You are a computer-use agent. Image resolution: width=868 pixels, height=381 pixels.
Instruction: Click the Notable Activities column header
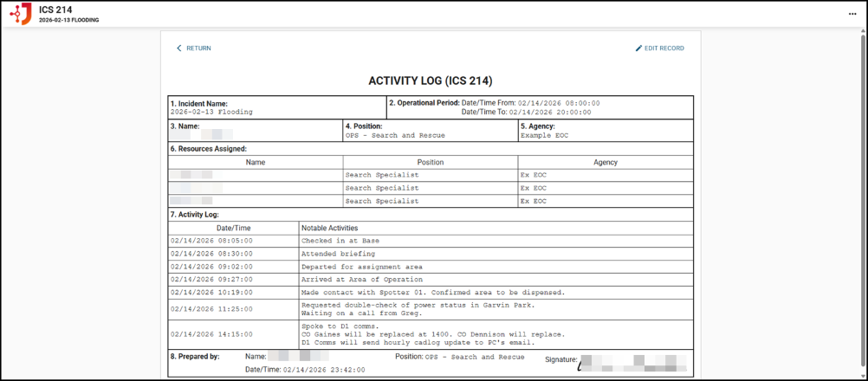(329, 229)
